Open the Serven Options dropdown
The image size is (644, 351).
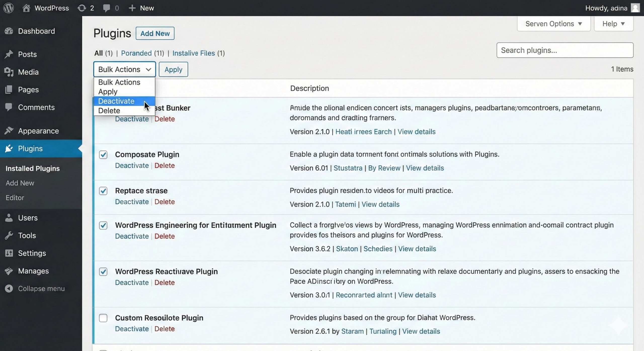554,23
